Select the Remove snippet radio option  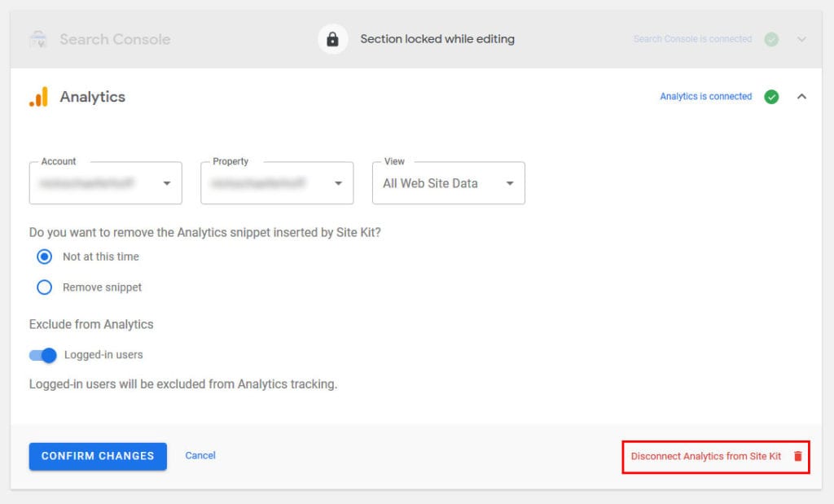coord(45,287)
